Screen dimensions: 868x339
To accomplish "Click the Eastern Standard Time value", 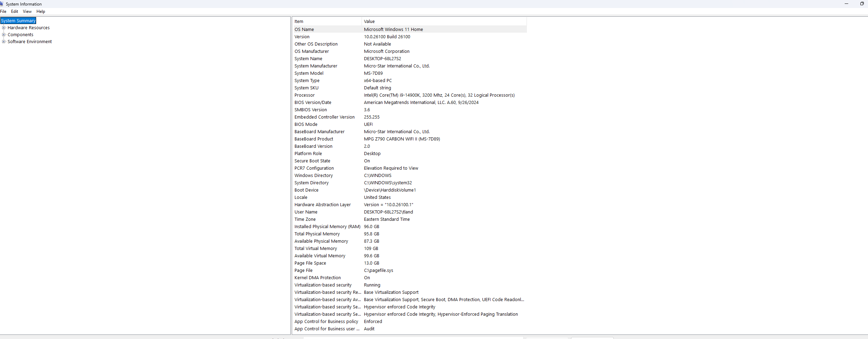I will [387, 219].
